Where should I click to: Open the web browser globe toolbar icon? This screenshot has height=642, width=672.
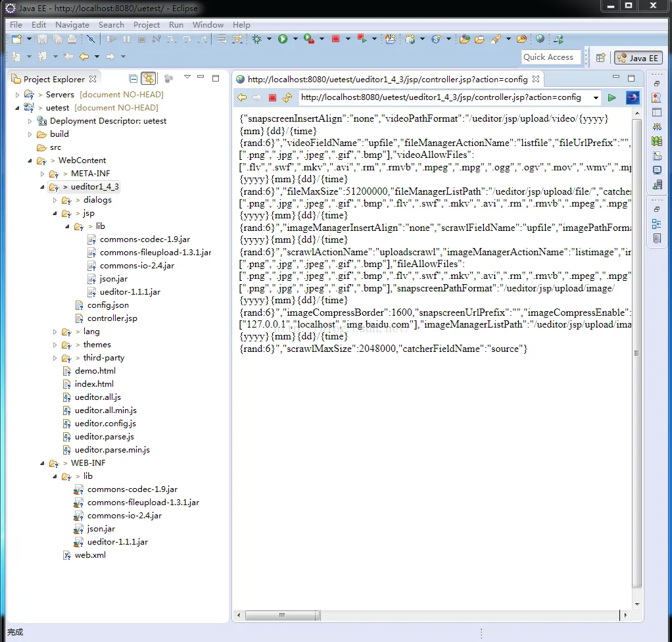pyautogui.click(x=540, y=39)
